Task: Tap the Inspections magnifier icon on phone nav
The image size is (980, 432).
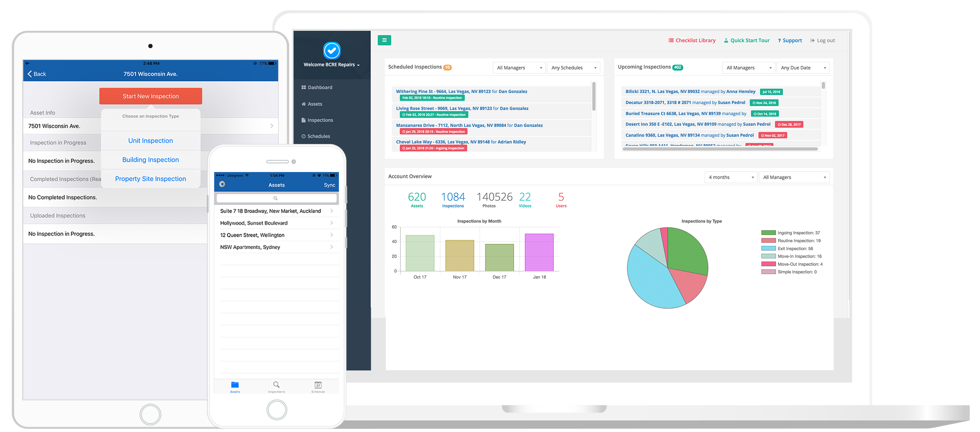Action: click(276, 385)
